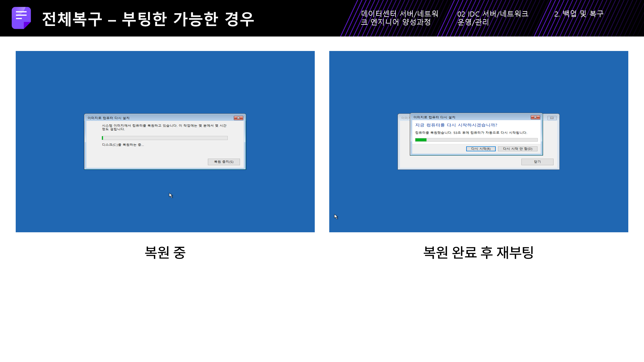The width and height of the screenshot is (644, 362).
Task: Click the greyed-out close icon behind the restart dialog
Action: [552, 118]
